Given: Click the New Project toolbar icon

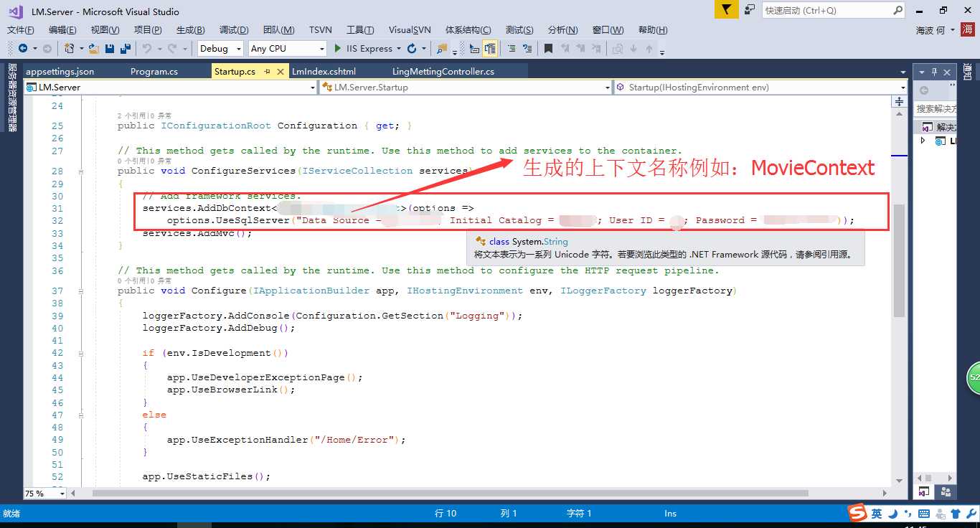Looking at the screenshot, I should 69,48.
